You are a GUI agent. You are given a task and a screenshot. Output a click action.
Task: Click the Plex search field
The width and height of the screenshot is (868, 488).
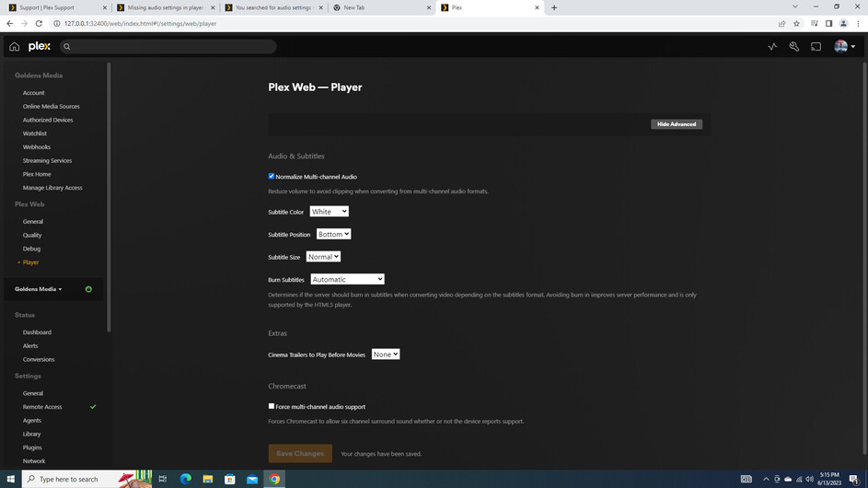[x=168, y=47]
